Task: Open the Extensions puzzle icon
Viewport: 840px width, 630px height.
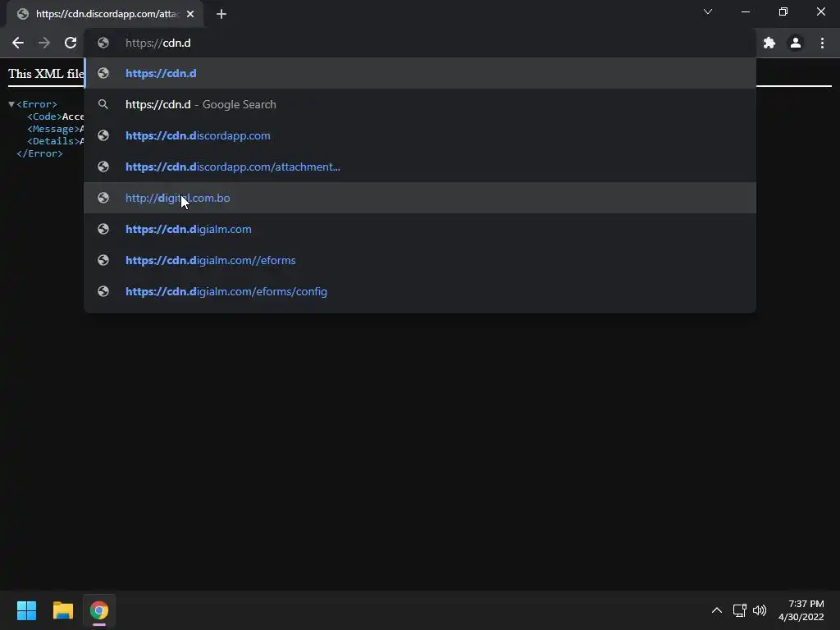Action: click(769, 43)
